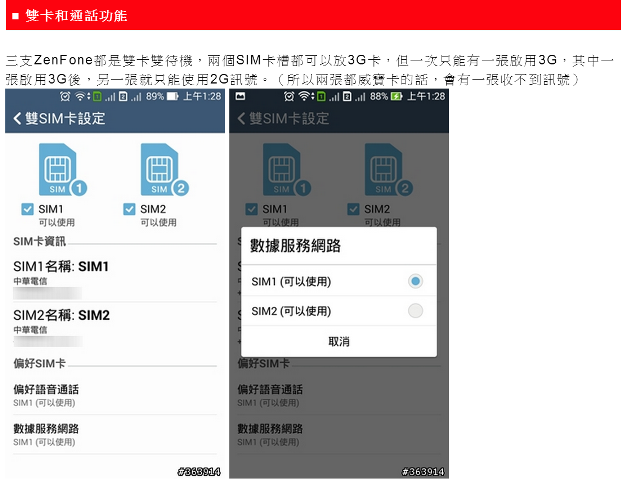Image resolution: width=622 pixels, height=480 pixels.
Task: Toggle dimmed SIM2 checkbox in right screen
Action: point(353,209)
